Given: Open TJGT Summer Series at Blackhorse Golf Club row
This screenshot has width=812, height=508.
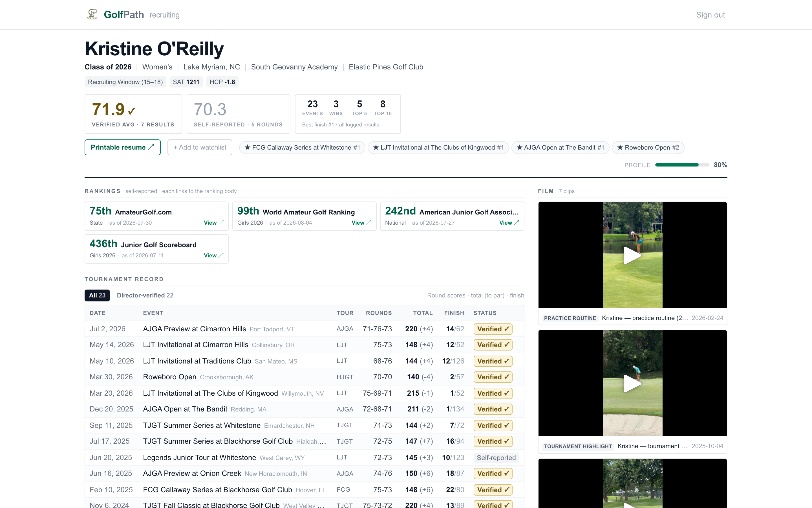Looking at the screenshot, I should tap(304, 441).
